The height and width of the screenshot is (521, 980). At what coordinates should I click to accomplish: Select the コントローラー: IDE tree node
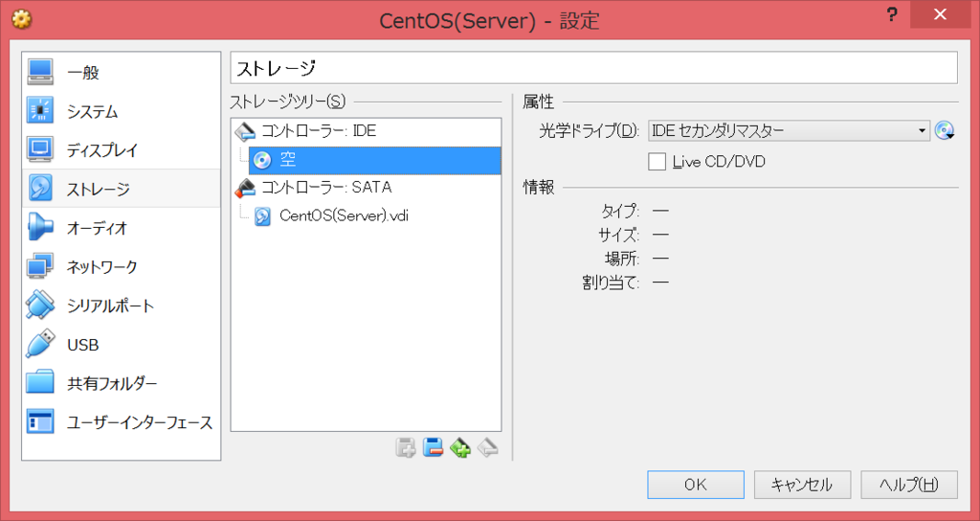point(366,131)
